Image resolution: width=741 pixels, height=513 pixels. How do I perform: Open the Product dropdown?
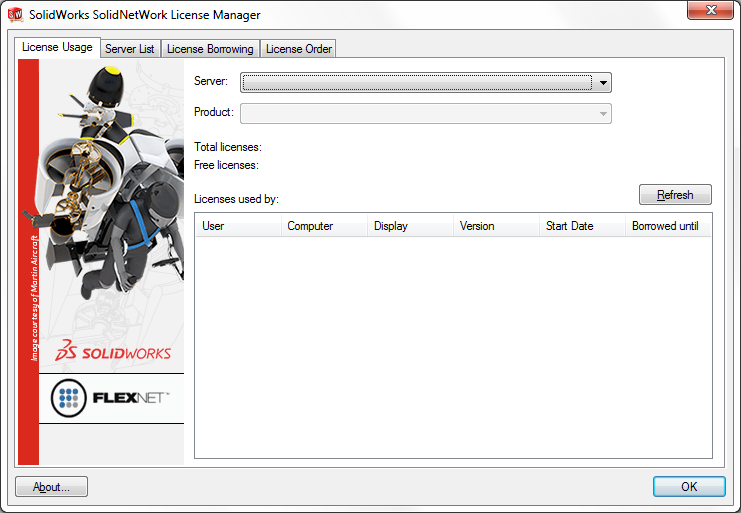[426, 114]
